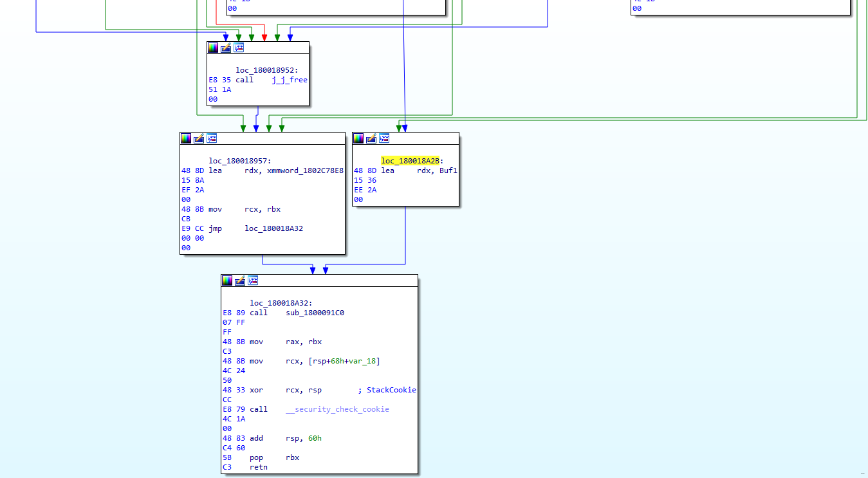Open color icon on loc_180018A2B node
Viewport: 868px width, 478px height.
358,138
